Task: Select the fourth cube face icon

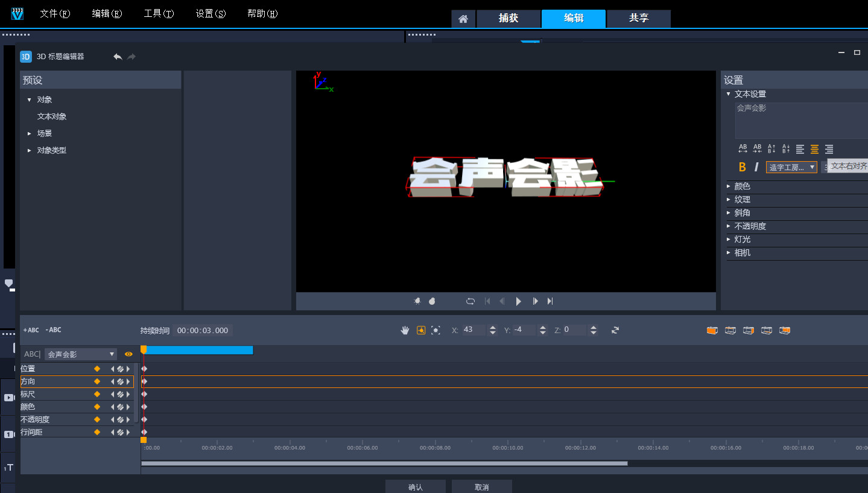Action: click(767, 330)
